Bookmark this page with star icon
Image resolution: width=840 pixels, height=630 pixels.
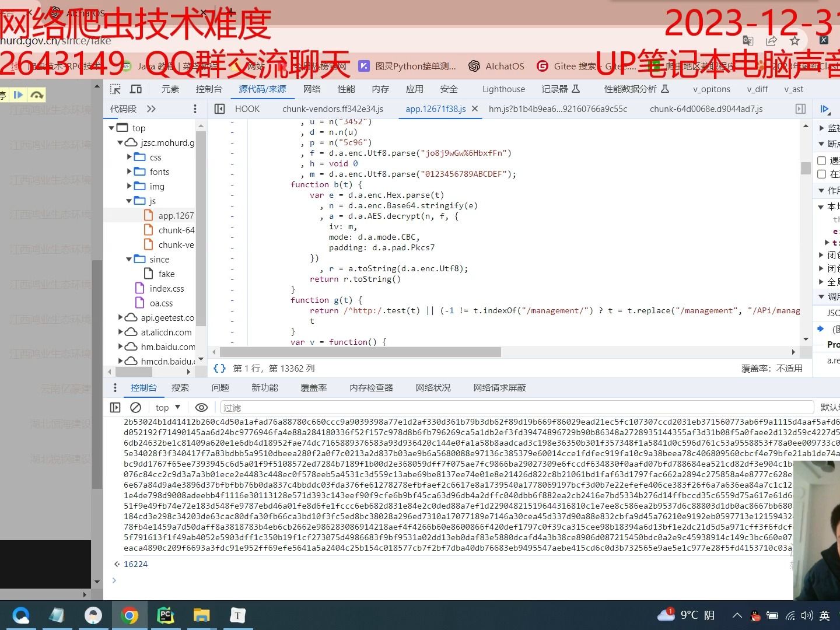[794, 40]
